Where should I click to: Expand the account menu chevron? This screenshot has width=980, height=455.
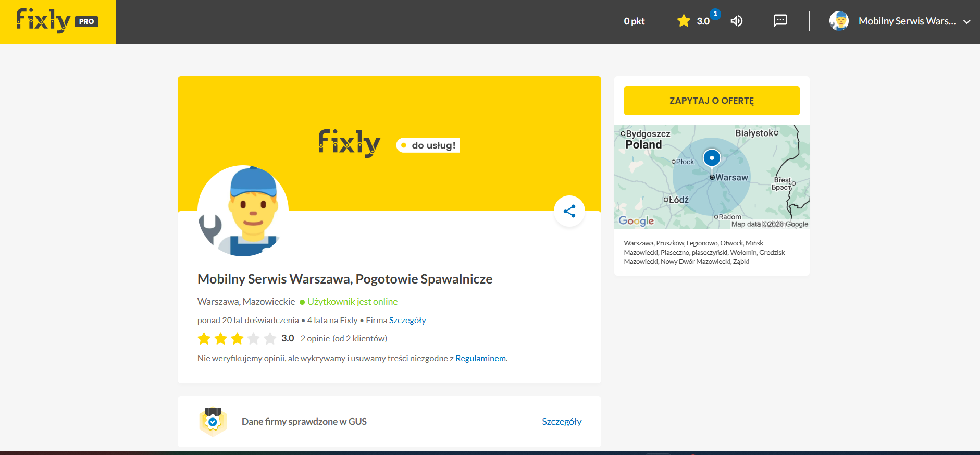[967, 22]
